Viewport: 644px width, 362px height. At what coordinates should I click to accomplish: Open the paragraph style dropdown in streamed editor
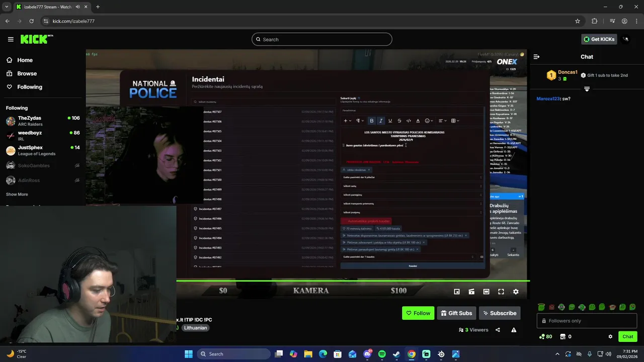[360, 121]
